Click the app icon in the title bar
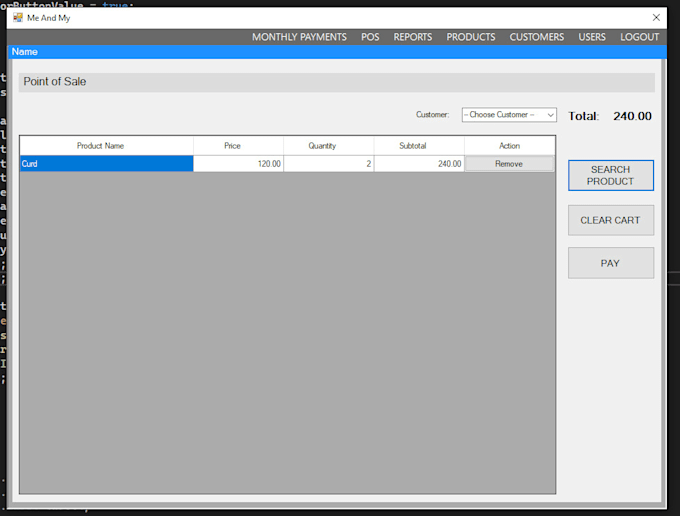The width and height of the screenshot is (680, 516). pyautogui.click(x=18, y=18)
